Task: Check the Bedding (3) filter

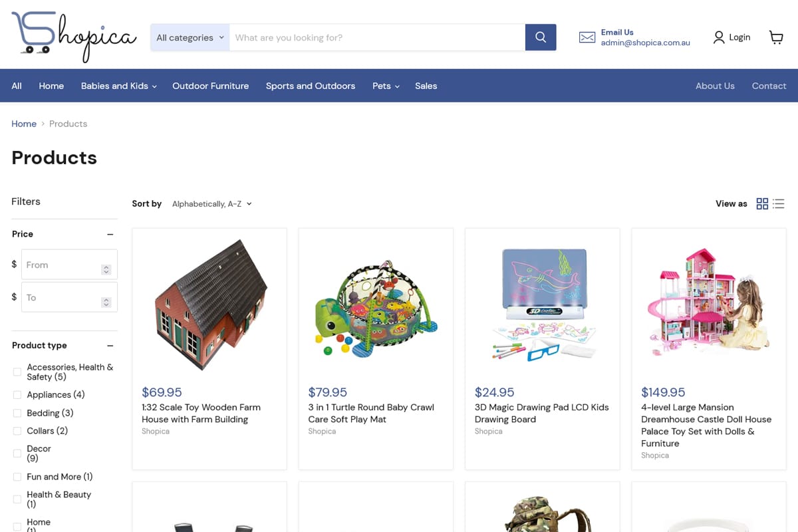Action: click(17, 414)
